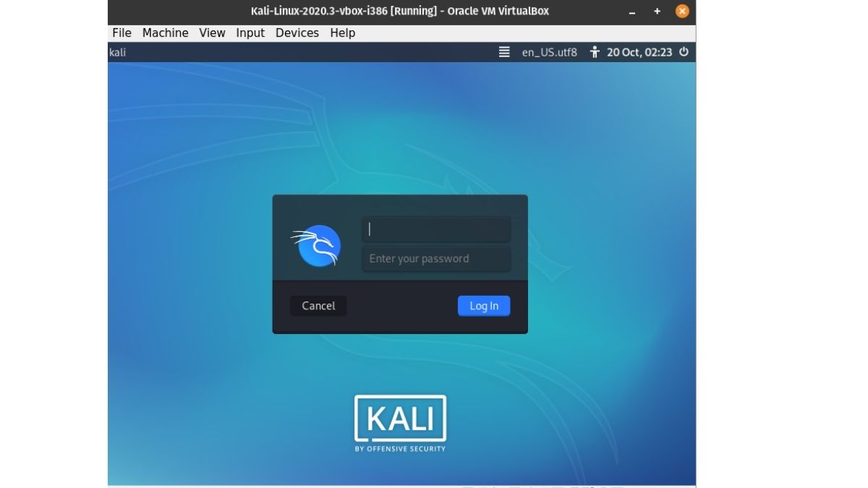Viewport: 868px width, 488px height.
Task: Open the Input menu
Action: pos(250,33)
